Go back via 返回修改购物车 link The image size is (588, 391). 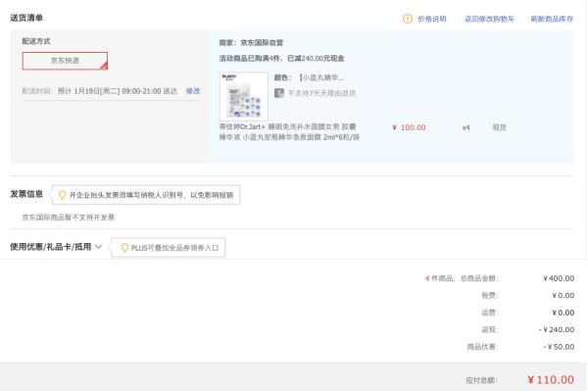coord(489,19)
